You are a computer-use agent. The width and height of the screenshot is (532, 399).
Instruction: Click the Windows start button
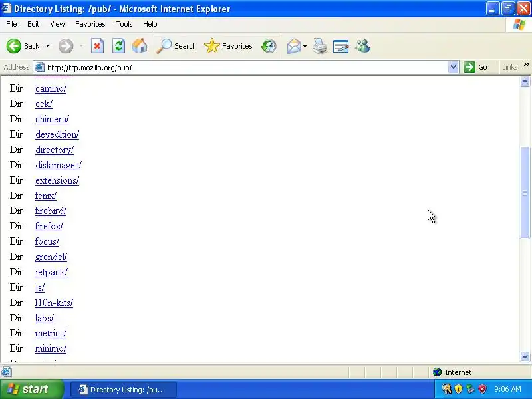click(x=32, y=389)
